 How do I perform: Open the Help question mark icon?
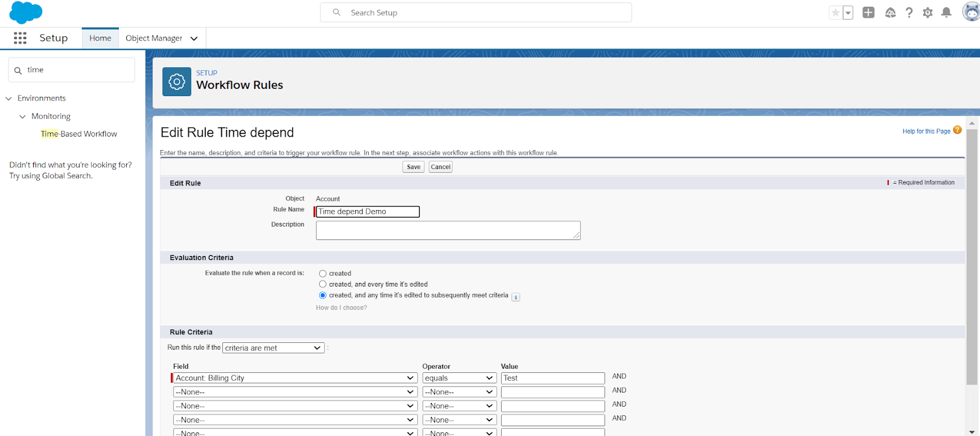pos(909,13)
